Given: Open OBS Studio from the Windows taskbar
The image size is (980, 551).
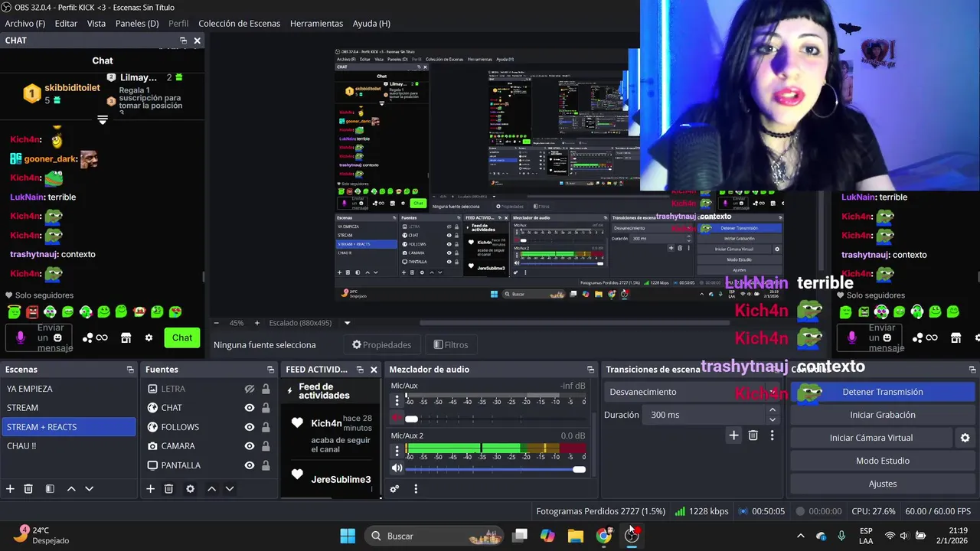Looking at the screenshot, I should [x=632, y=536].
